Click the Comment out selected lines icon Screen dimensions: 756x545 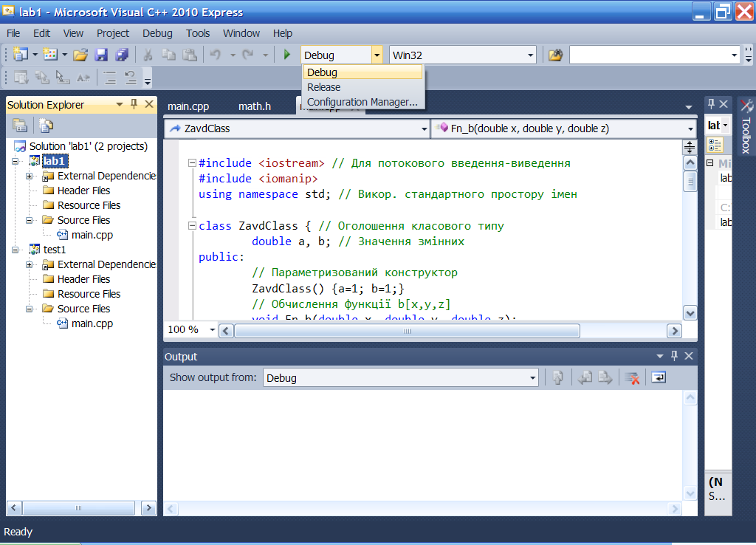(110, 77)
